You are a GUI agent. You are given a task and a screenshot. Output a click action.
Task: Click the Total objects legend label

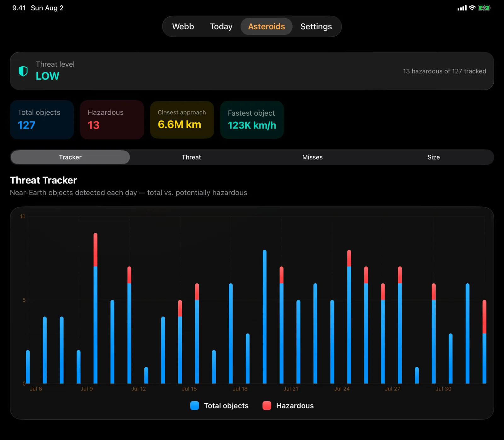(x=226, y=406)
